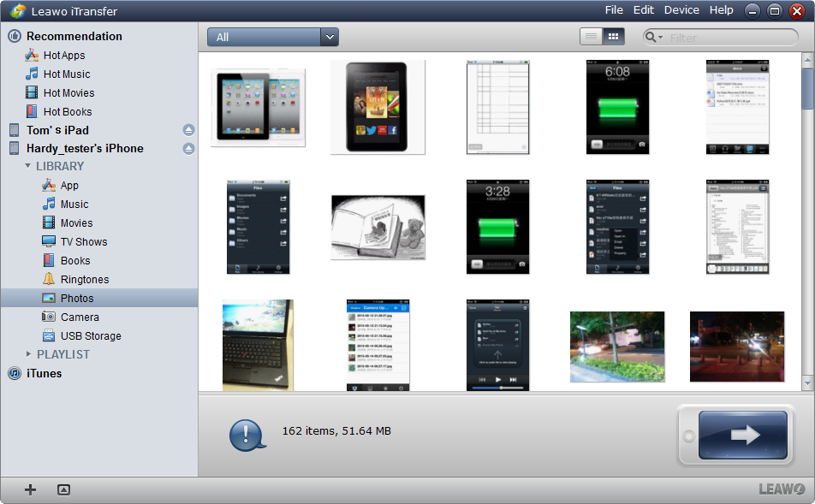Select Photos library category
This screenshot has height=504, width=815.
point(98,298)
